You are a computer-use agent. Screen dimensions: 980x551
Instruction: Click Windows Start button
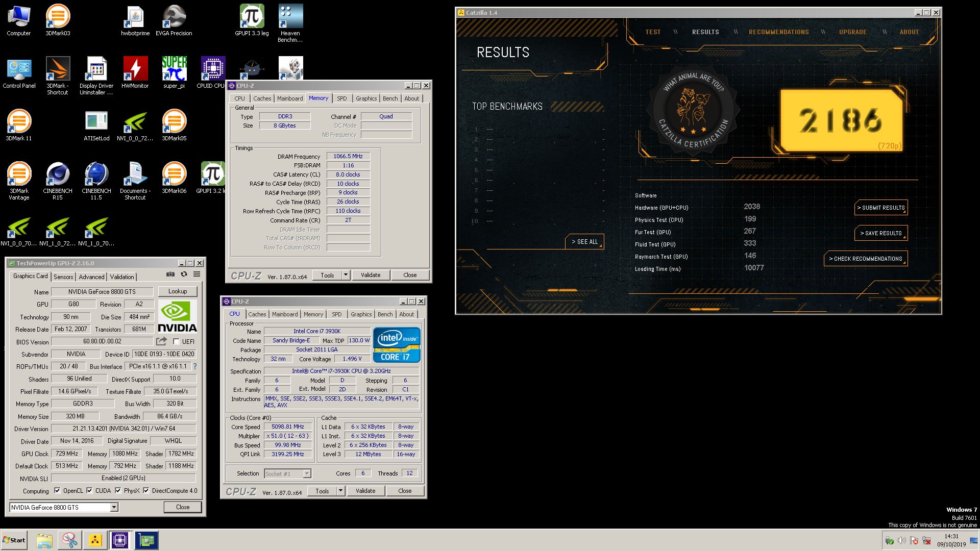coord(14,540)
